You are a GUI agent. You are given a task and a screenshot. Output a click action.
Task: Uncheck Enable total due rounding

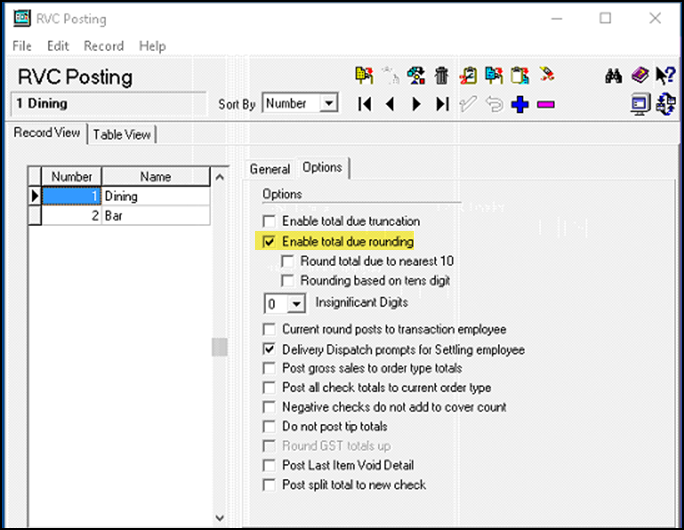tap(268, 241)
